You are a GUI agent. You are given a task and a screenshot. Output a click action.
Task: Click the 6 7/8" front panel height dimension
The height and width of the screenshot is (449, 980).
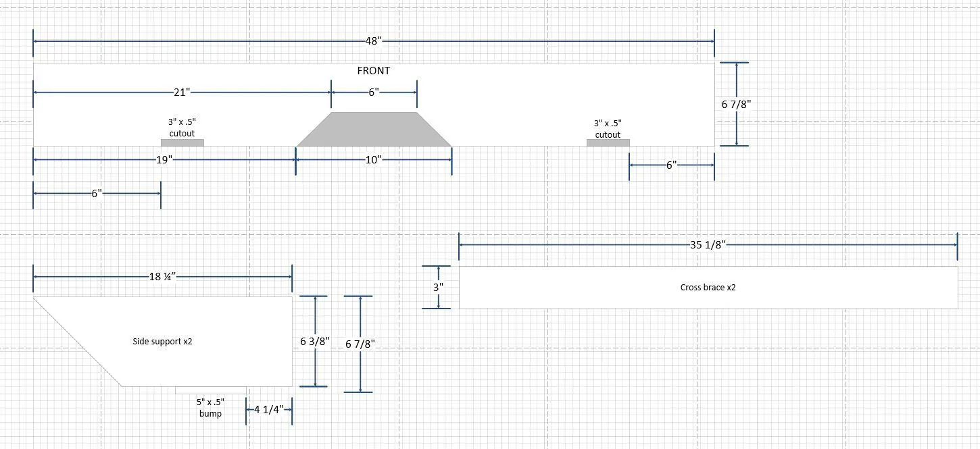pos(737,104)
